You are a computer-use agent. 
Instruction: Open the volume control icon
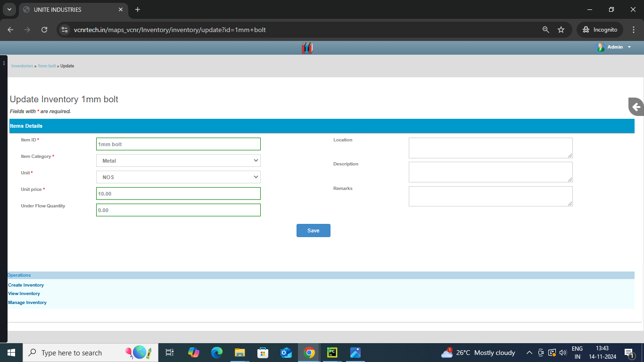click(x=563, y=353)
